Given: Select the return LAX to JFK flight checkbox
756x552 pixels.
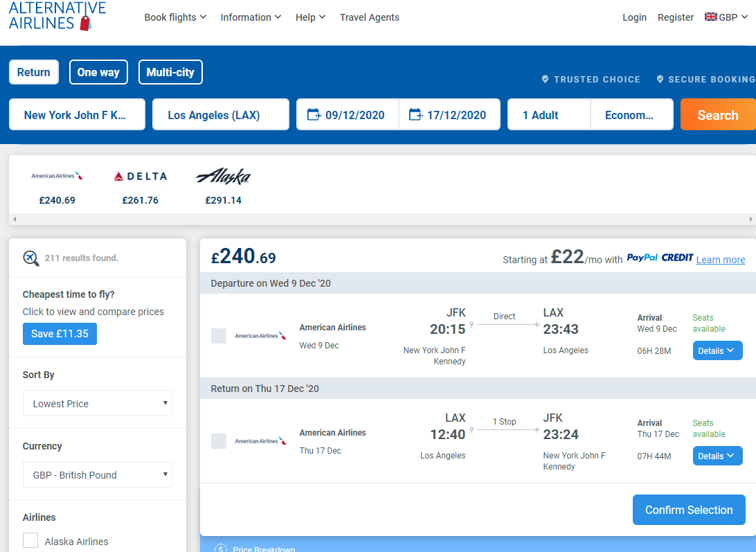Looking at the screenshot, I should [x=219, y=441].
